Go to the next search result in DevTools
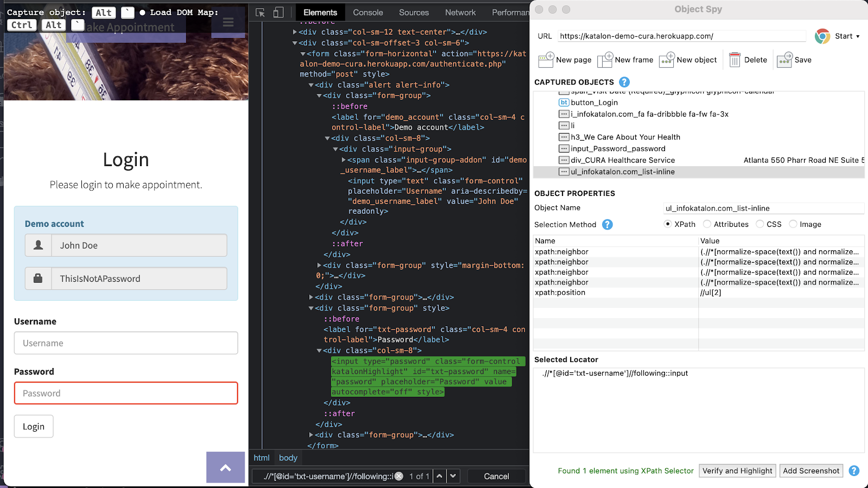Screen dimensions: 868x488 (453, 476)
